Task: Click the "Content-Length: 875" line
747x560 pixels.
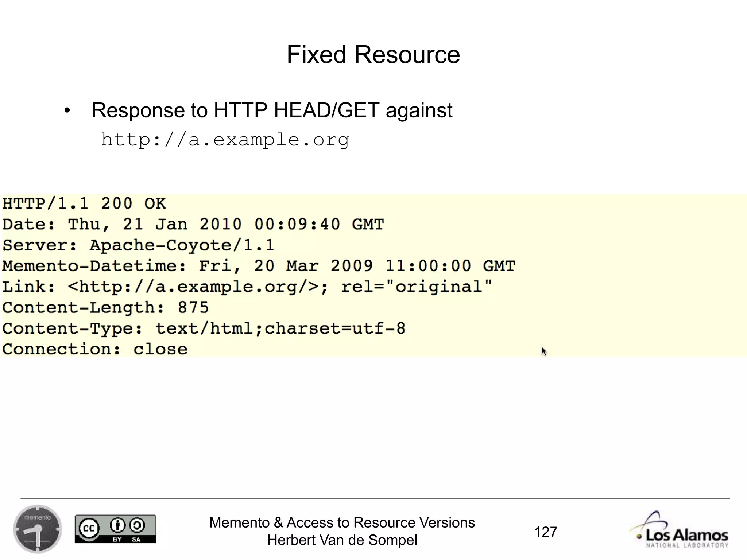Action: [106, 307]
